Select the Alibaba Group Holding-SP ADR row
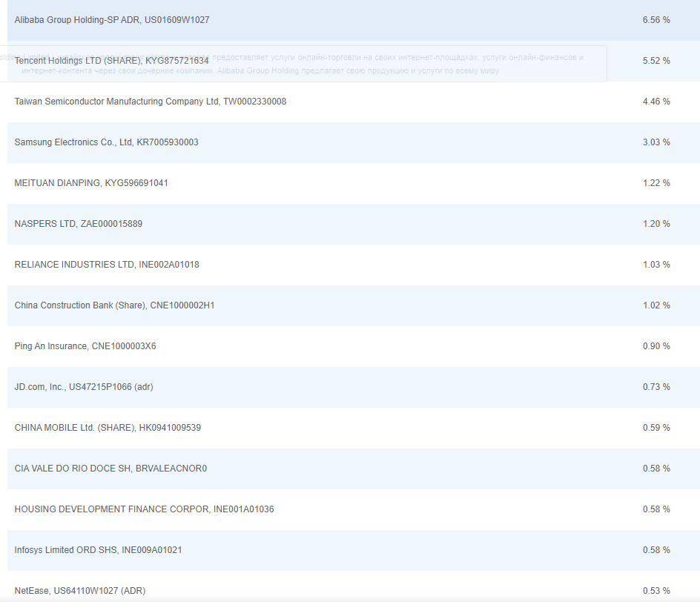This screenshot has width=700, height=602. tap(354, 20)
